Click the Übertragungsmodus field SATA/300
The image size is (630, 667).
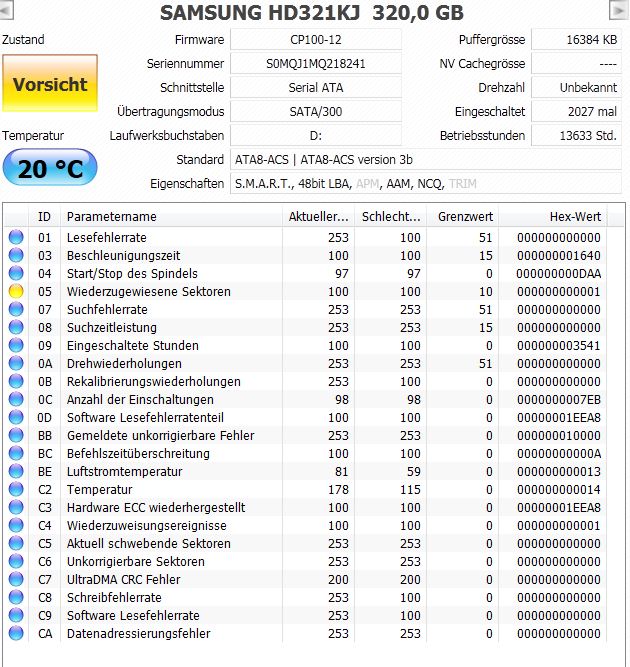coord(316,111)
